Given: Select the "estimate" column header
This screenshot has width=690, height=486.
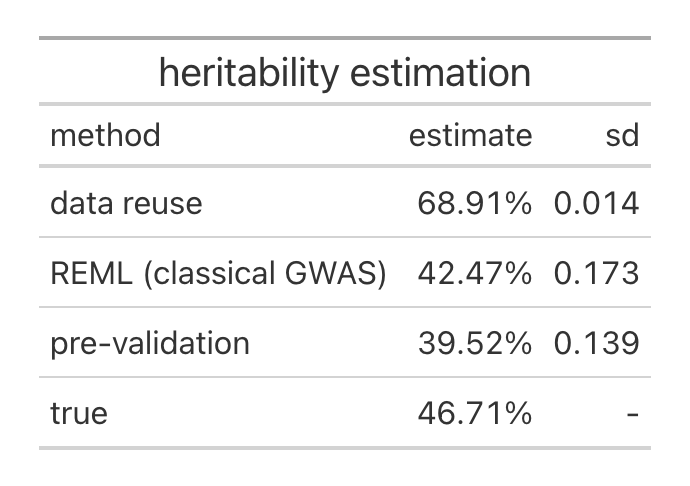Looking at the screenshot, I should (470, 135).
